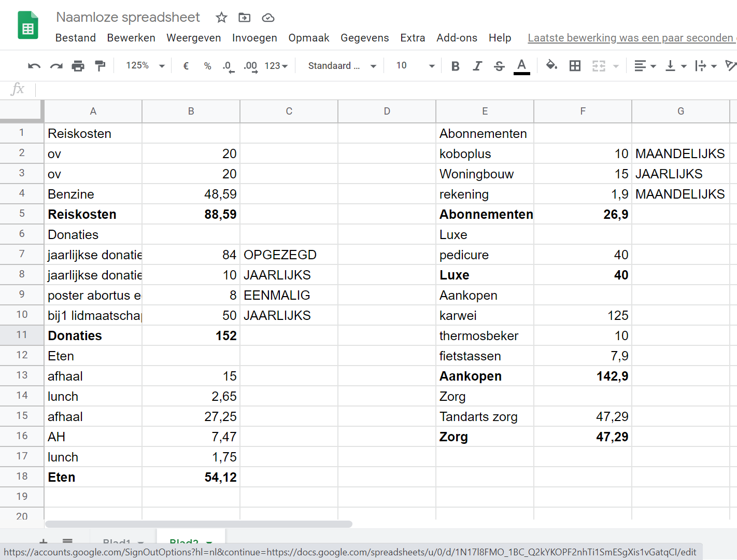Select the thermosbeker cell
Screen dimensions: 737x560
coord(485,335)
